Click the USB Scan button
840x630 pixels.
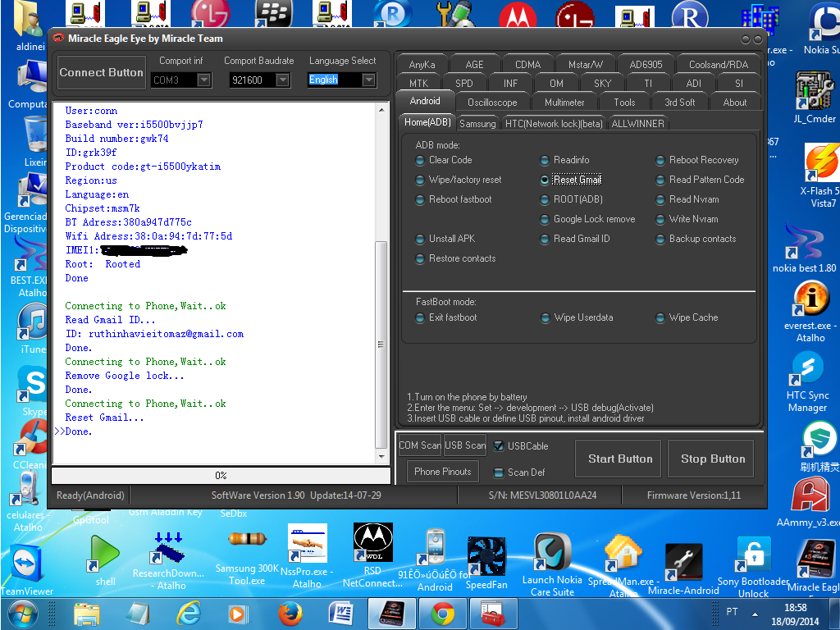(x=465, y=445)
